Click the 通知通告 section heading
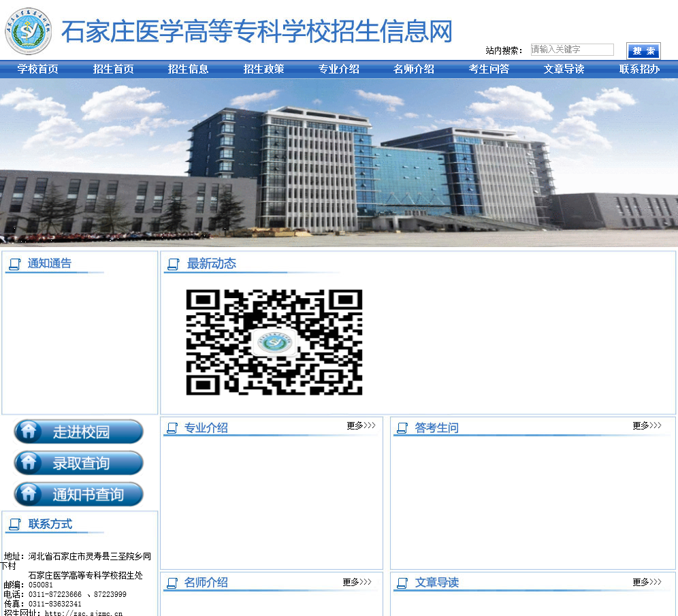678x616 pixels. tap(50, 263)
